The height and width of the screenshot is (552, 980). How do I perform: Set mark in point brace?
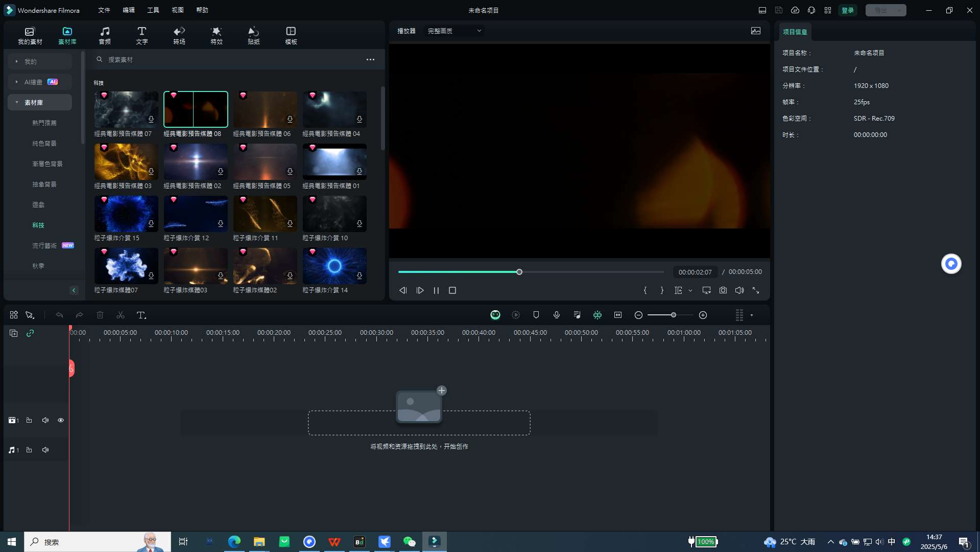[x=645, y=290]
